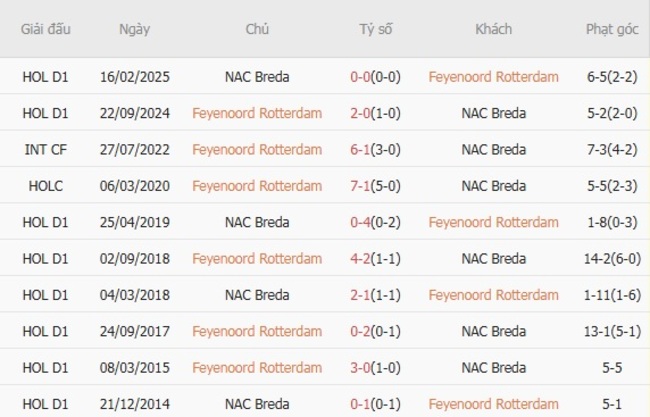Select the date 08/03/2015

pos(134,368)
